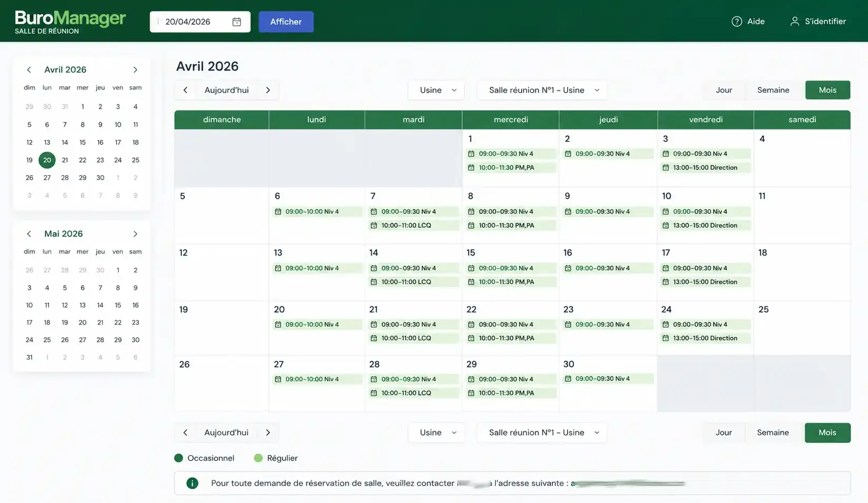Viewport: 868px width, 503px height.
Task: Select day 31 in Mai 2026 mini calendar
Action: pos(30,357)
